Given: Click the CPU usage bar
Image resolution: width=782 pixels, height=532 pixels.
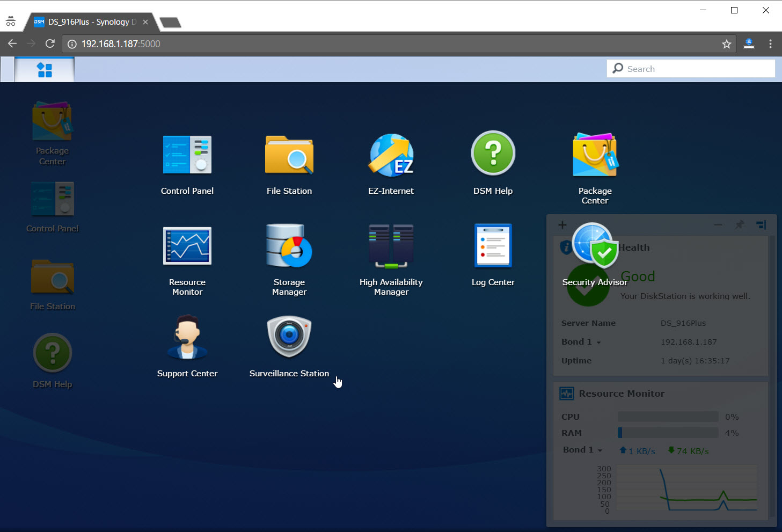Looking at the screenshot, I should tap(668, 417).
